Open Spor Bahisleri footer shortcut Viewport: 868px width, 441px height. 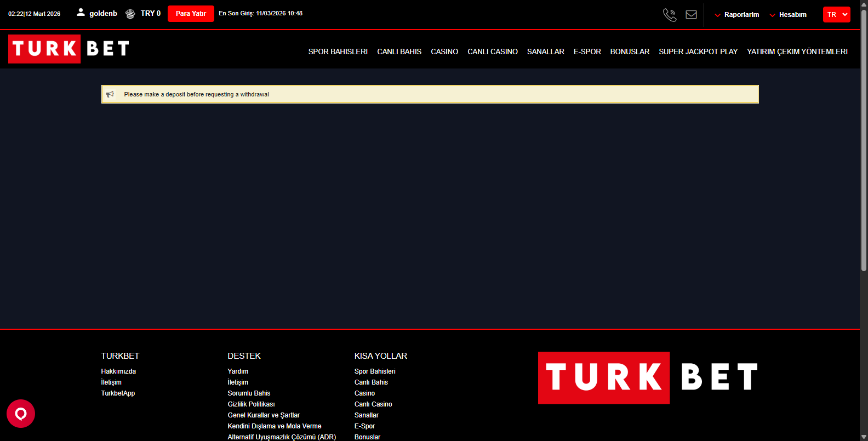[x=375, y=371]
